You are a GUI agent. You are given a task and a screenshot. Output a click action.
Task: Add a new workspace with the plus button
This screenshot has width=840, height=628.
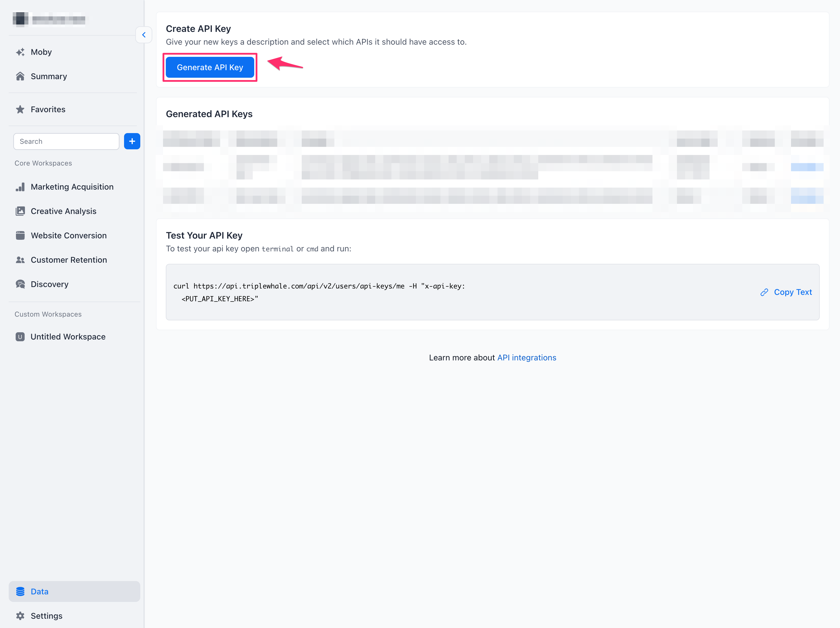132,141
